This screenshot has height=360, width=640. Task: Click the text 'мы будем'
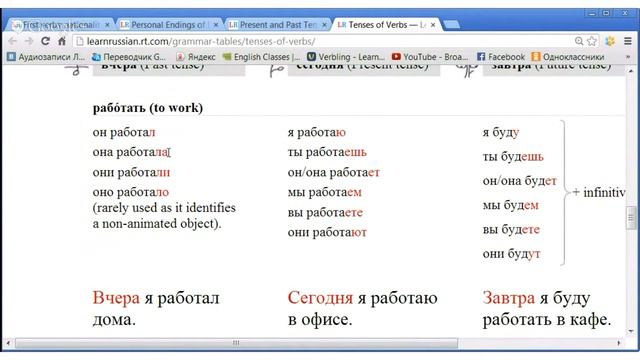511,205
